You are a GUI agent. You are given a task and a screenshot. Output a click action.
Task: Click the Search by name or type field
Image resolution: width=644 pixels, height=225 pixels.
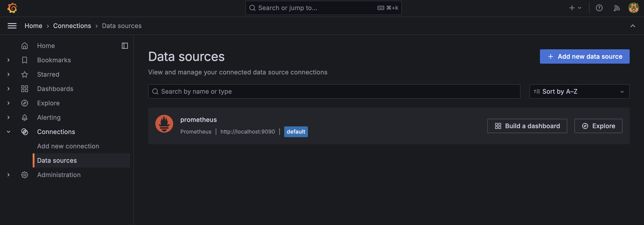pos(334,91)
